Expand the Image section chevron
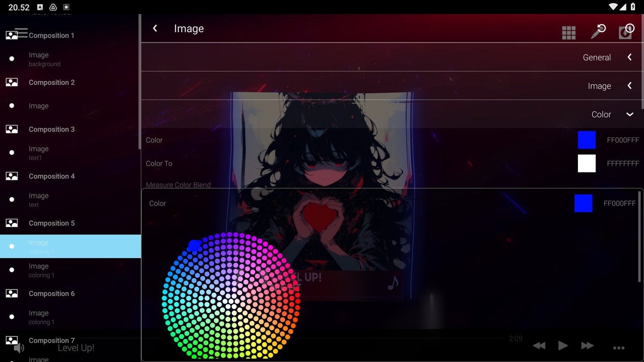This screenshot has height=362, width=644. tap(629, 85)
